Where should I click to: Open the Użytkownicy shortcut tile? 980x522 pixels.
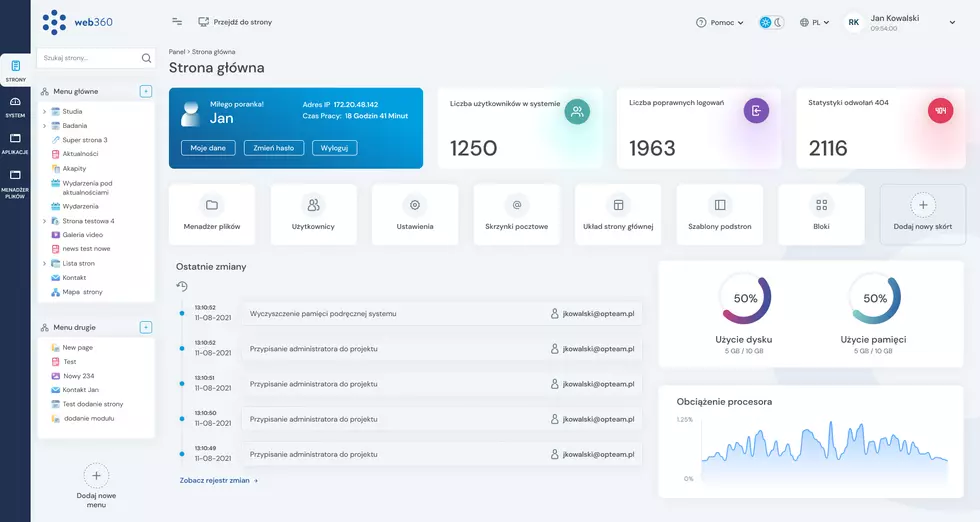313,214
